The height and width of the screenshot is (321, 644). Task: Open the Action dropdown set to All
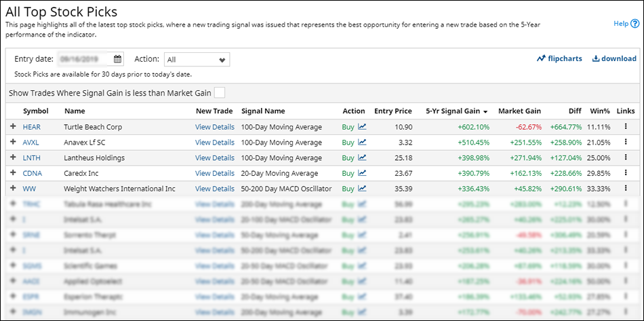(x=197, y=60)
